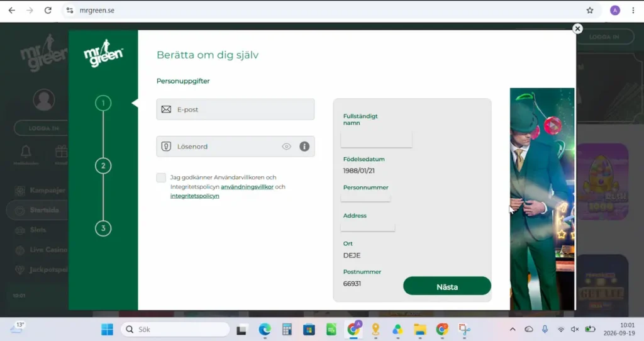Bookmark this page with the star
This screenshot has height=341, width=644.
(x=590, y=10)
